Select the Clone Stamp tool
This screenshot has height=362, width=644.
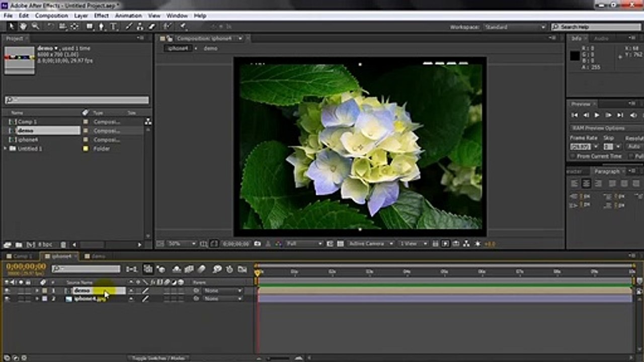coord(139,27)
